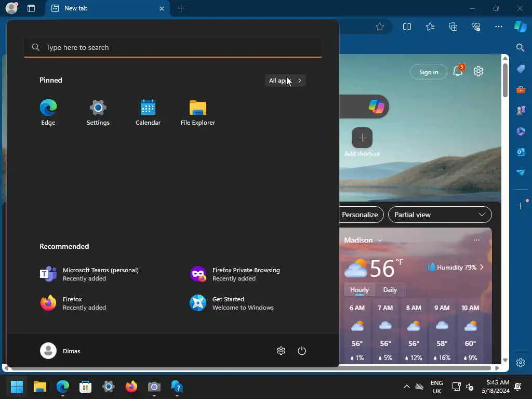Show hidden system tray icons
532x399 pixels.
pos(406,387)
